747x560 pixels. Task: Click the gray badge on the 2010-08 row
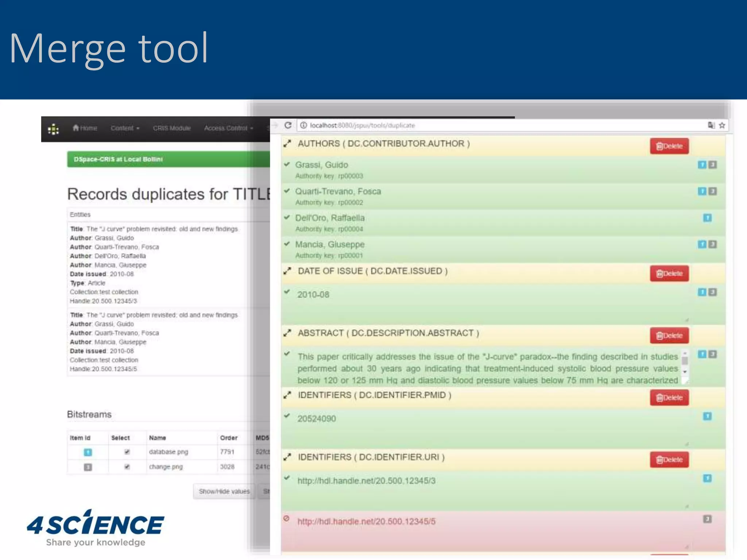tap(713, 292)
